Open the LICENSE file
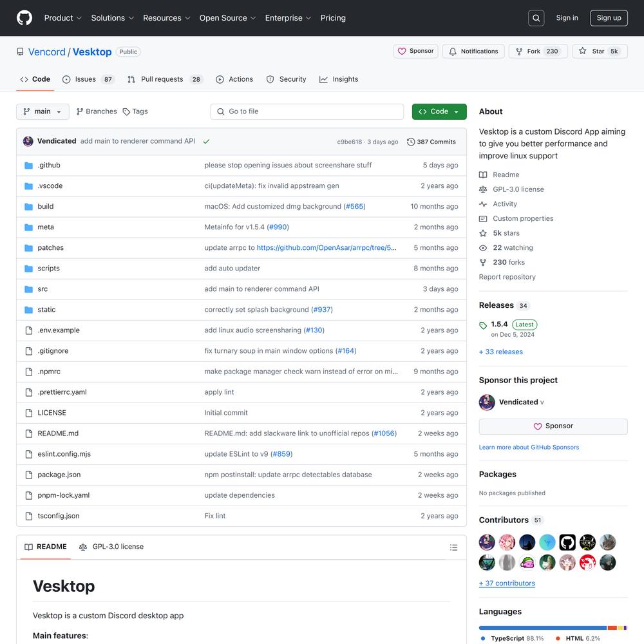644x644 pixels. [52, 413]
